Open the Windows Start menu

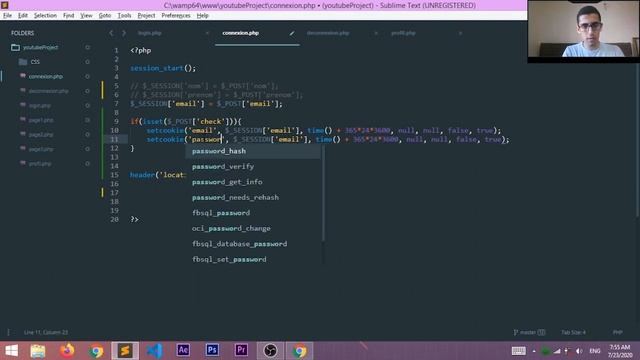[x=11, y=351]
